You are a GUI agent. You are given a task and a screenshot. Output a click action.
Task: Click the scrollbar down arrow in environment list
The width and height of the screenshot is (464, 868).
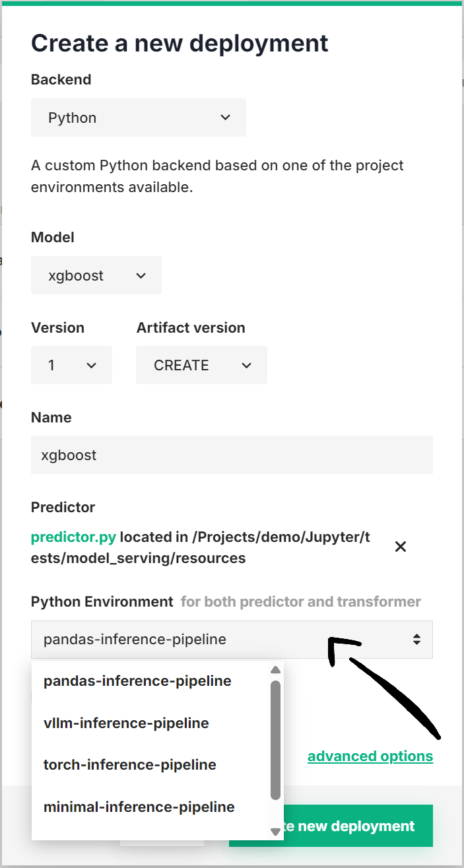(275, 832)
